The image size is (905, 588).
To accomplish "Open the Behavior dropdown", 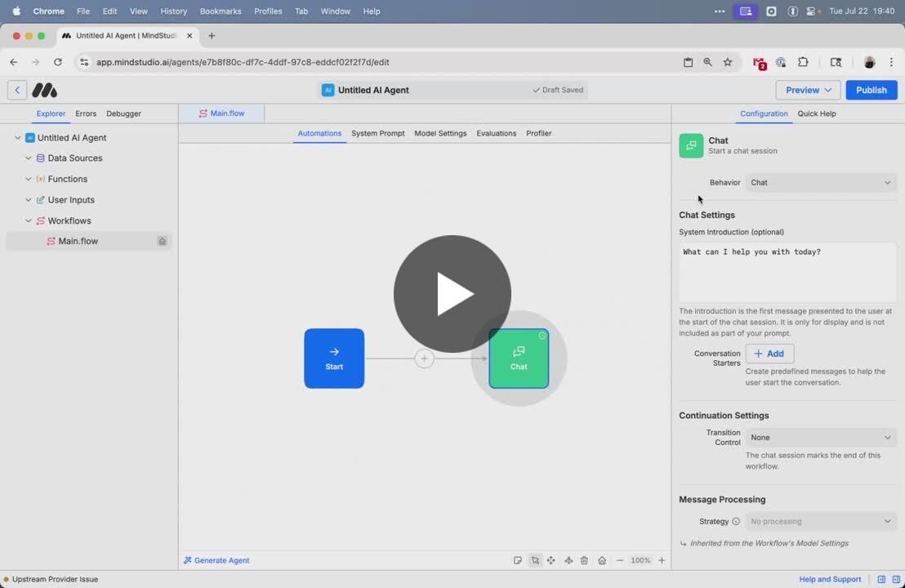I will click(820, 182).
